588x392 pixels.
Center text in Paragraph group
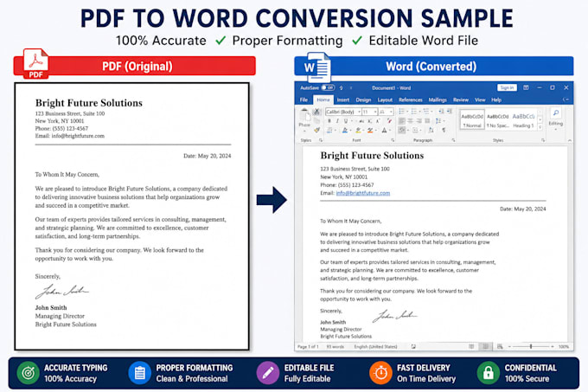410,121
